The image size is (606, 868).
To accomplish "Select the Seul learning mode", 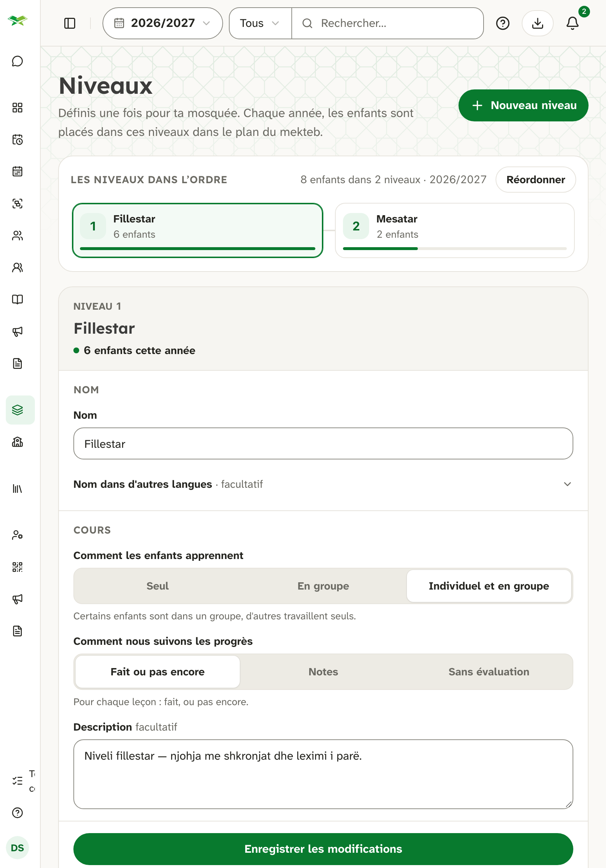I will click(158, 586).
